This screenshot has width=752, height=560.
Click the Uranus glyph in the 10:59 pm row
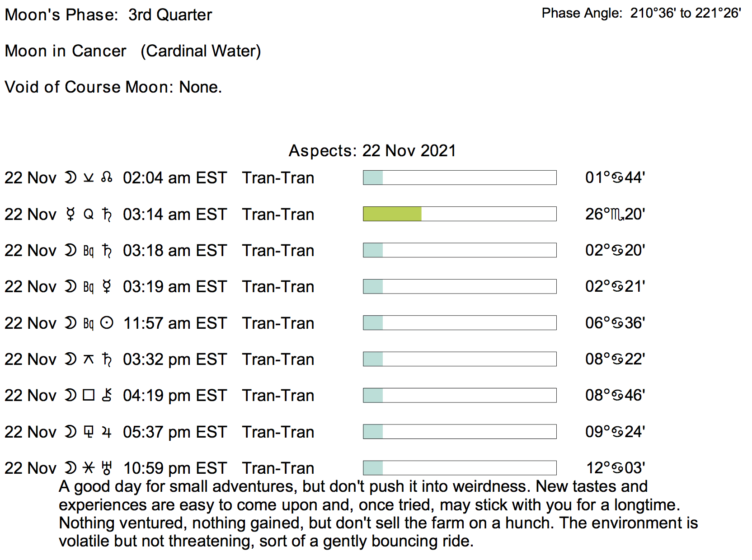pyautogui.click(x=107, y=468)
